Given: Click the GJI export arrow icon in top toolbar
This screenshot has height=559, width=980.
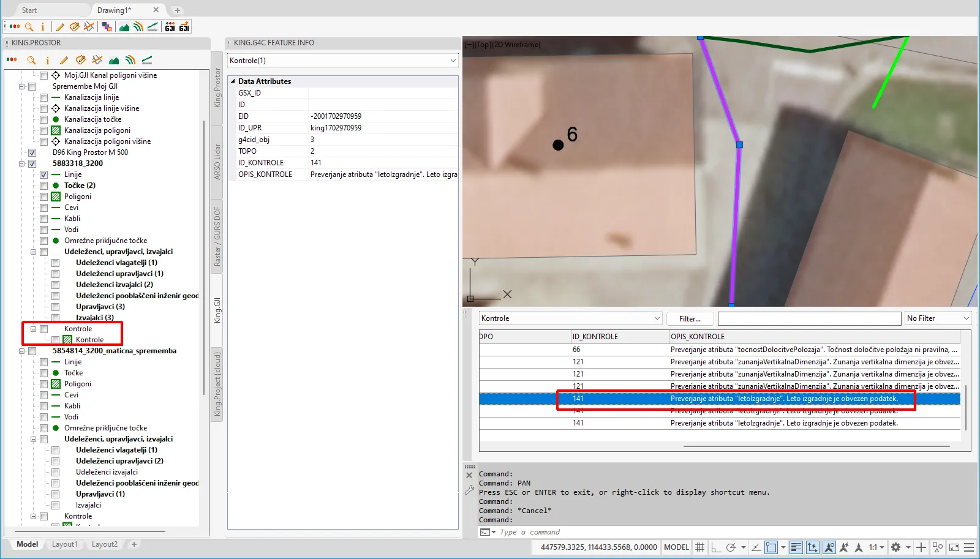Looking at the screenshot, I should pos(184,27).
